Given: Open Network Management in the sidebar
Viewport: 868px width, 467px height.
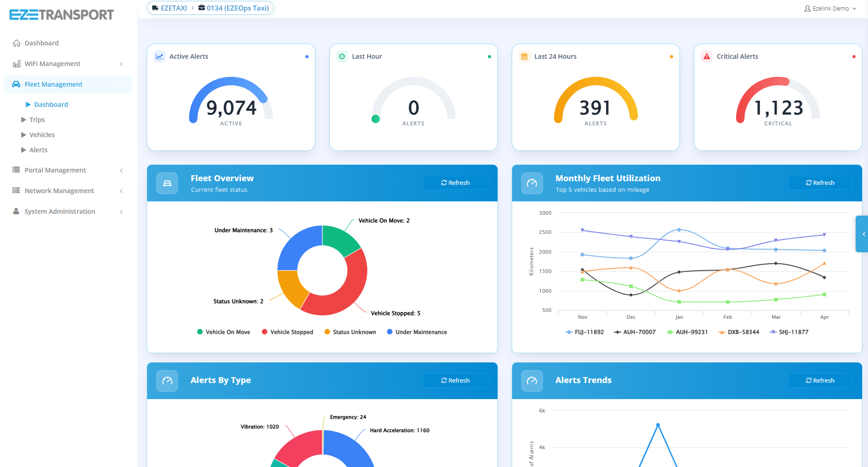Looking at the screenshot, I should [x=69, y=191].
